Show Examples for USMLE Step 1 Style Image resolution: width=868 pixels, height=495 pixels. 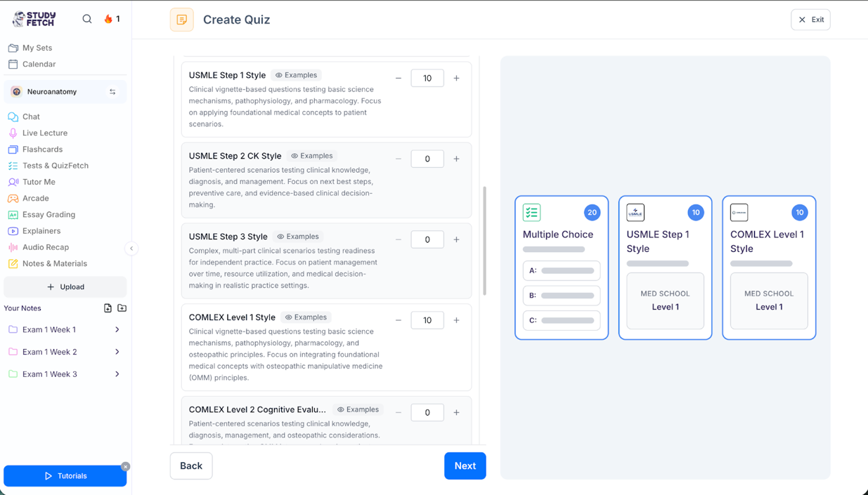(296, 75)
